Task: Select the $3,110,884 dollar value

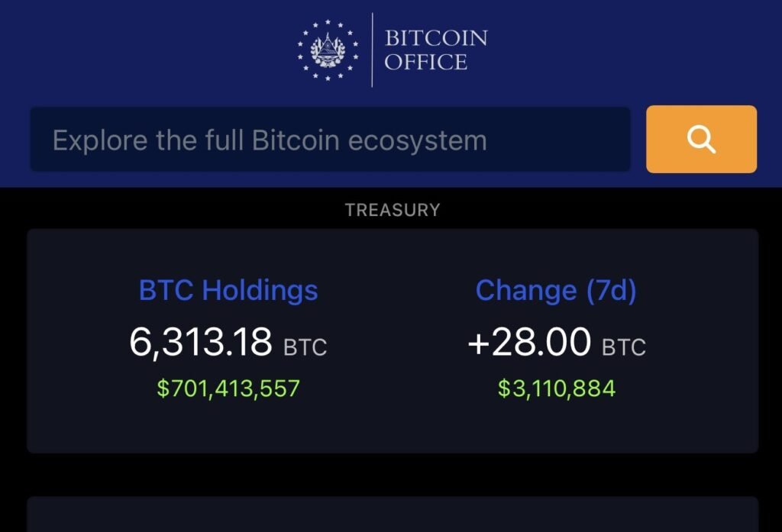Action: pos(557,389)
